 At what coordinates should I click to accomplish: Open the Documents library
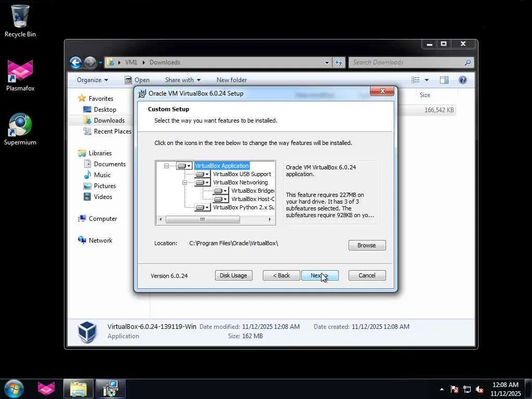[x=110, y=164]
